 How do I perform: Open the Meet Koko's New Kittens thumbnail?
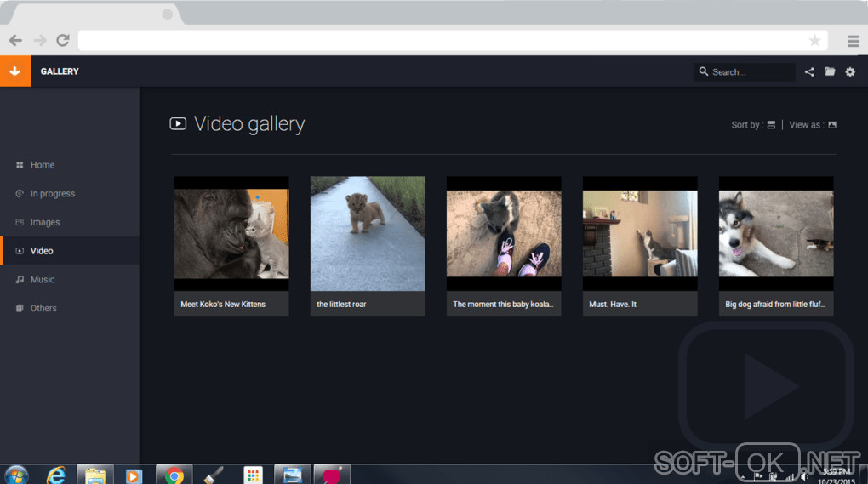[x=231, y=233]
